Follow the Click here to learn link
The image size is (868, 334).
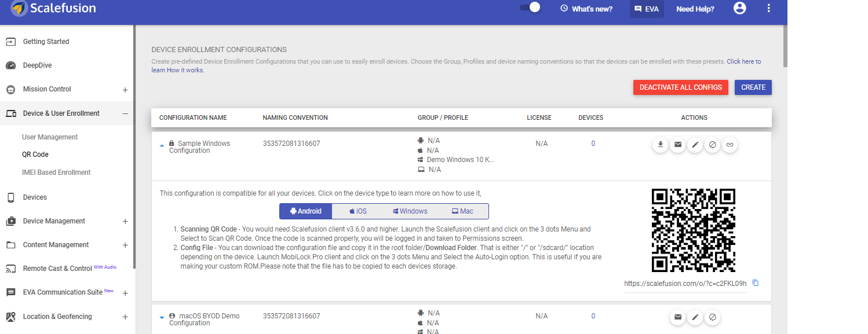(x=744, y=61)
